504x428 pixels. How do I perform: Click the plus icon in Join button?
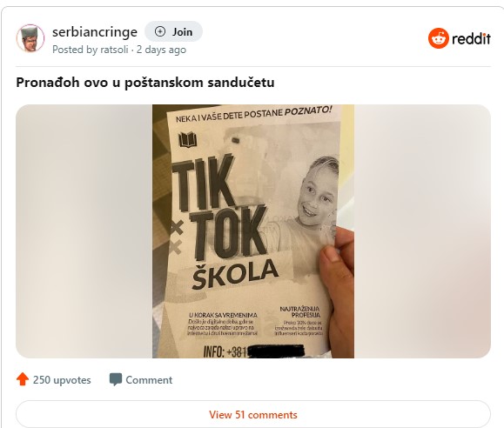160,31
